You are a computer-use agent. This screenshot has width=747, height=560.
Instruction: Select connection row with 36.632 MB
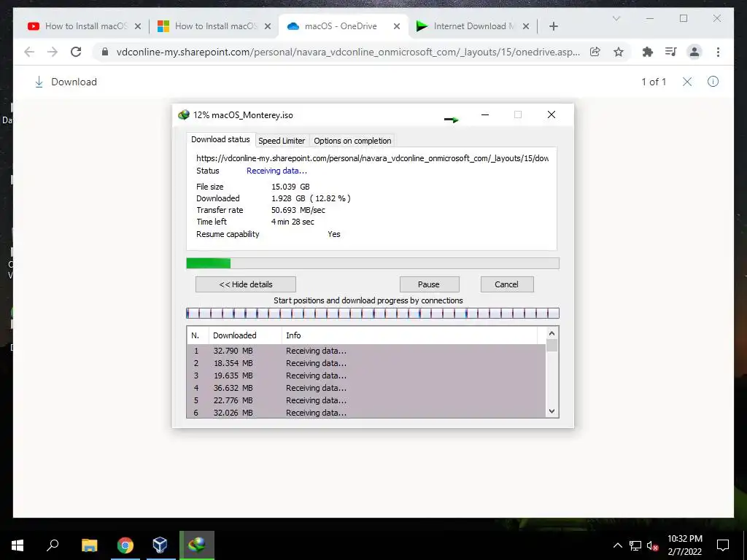(x=366, y=388)
